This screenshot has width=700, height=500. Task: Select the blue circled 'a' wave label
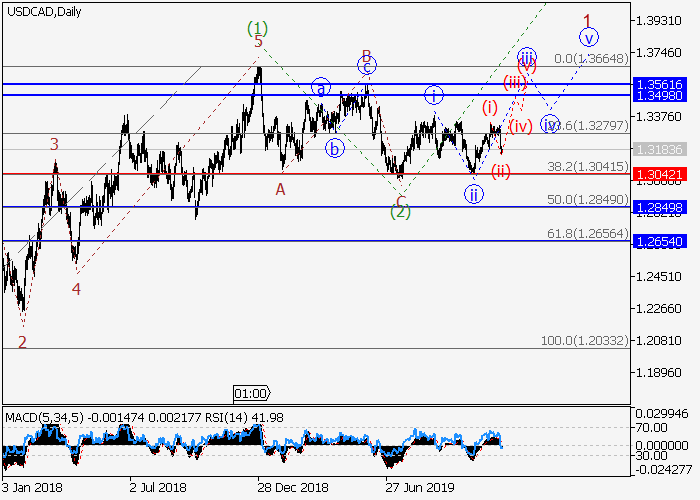[320, 87]
